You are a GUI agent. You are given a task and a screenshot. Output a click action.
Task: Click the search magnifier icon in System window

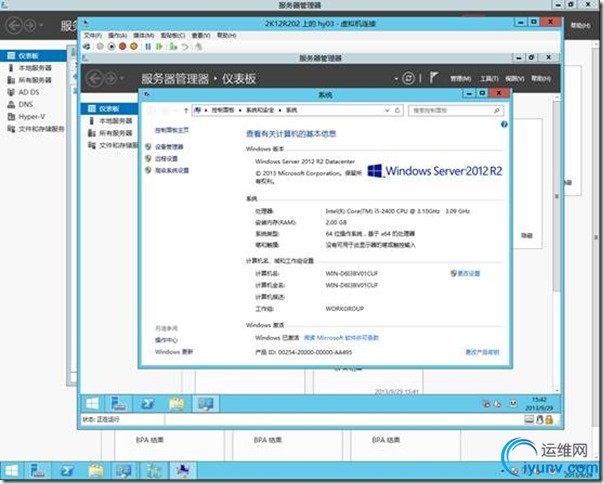coord(497,111)
